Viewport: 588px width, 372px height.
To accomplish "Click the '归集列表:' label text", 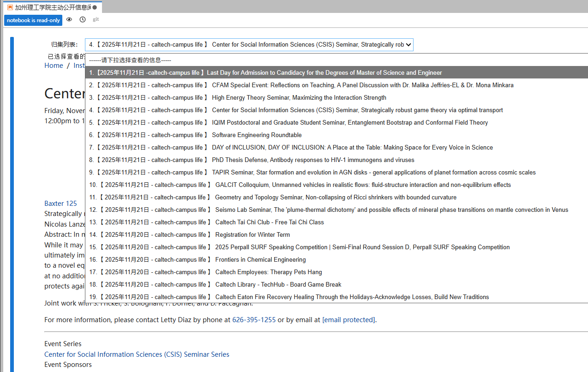I will (65, 45).
